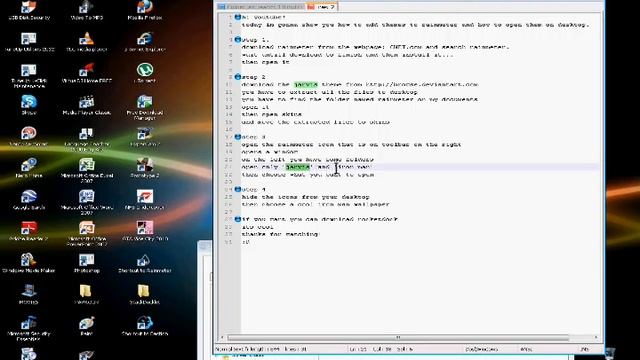Click the highlighted word 'jarvis' on line 10
Image resolution: width=640 pixels, height=360 pixels.
(306, 84)
